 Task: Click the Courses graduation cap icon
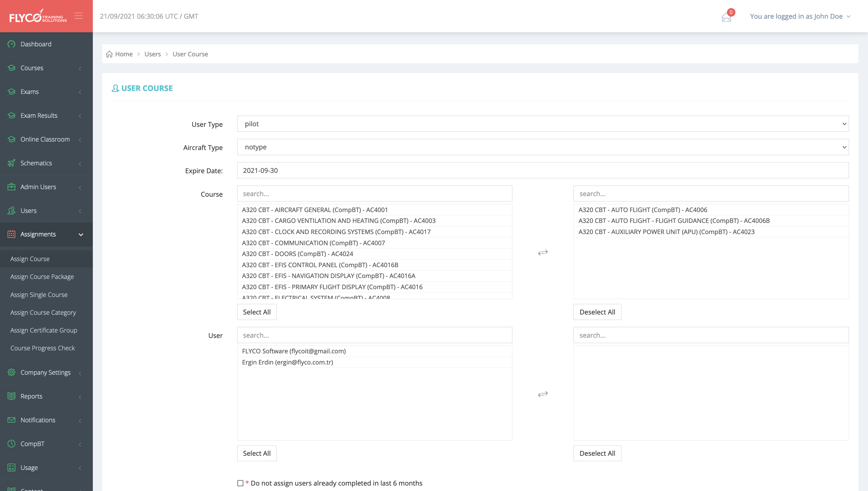click(11, 68)
